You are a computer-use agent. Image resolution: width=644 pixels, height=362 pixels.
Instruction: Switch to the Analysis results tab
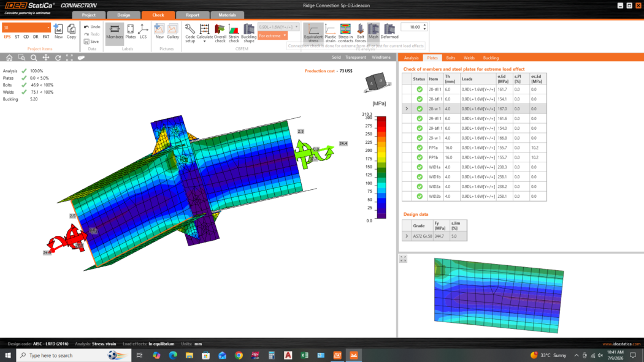tap(411, 58)
